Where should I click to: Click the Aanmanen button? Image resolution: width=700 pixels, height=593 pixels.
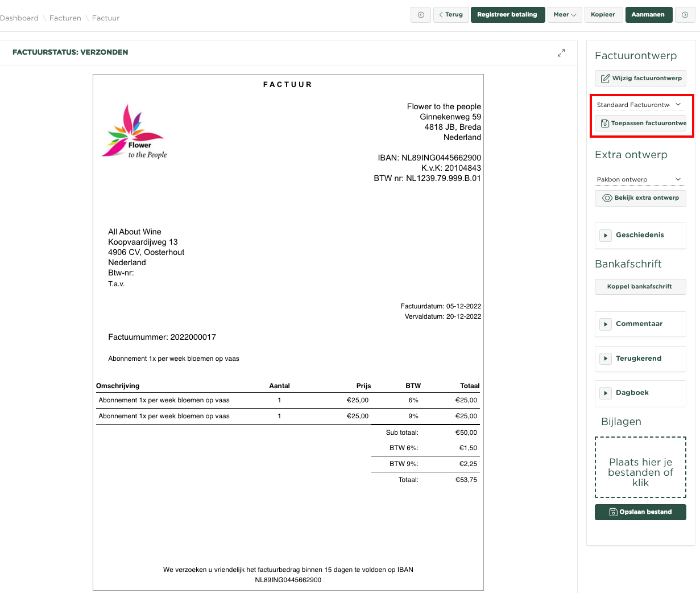(x=648, y=15)
